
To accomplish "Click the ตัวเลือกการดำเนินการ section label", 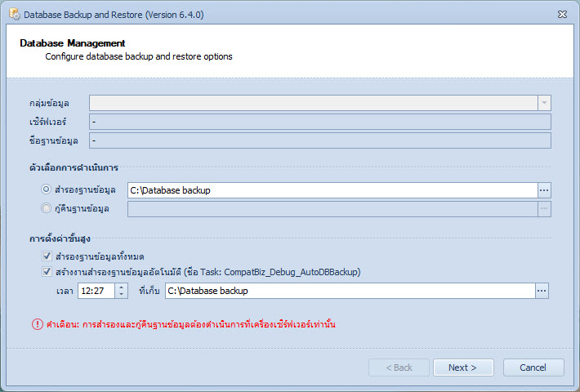I will (x=74, y=167).
